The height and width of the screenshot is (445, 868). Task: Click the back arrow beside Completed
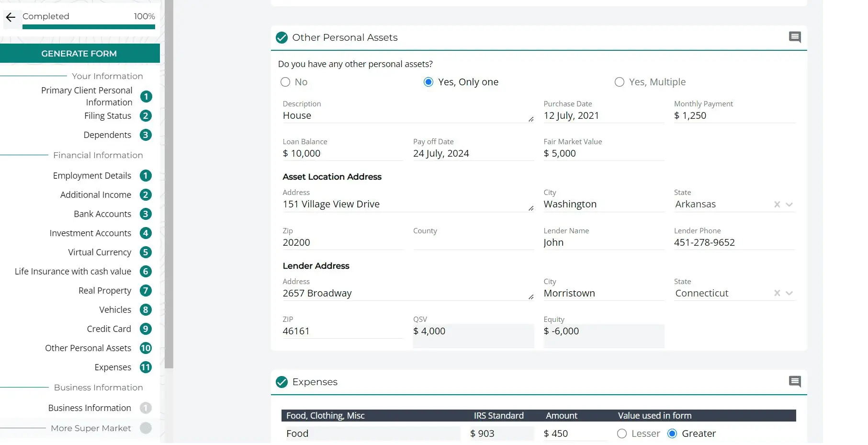(11, 18)
